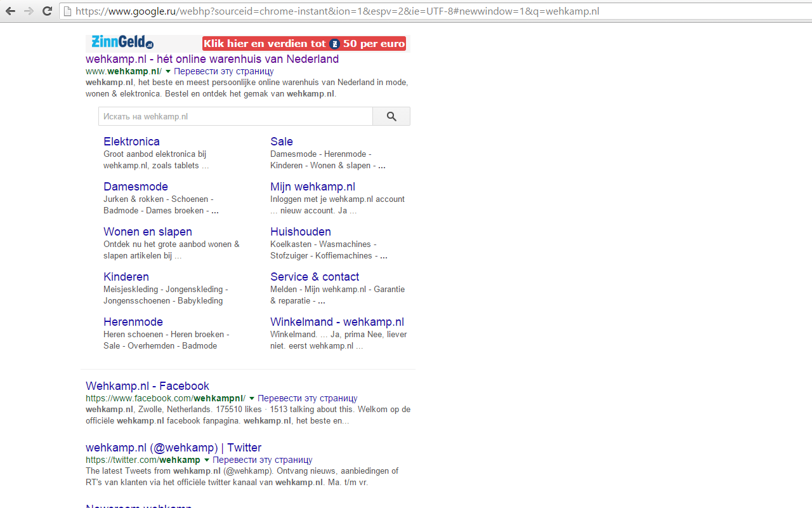Click the 'Inloggen met je wehkamp.nl account' snippet
This screenshot has height=508, width=812.
337,199
